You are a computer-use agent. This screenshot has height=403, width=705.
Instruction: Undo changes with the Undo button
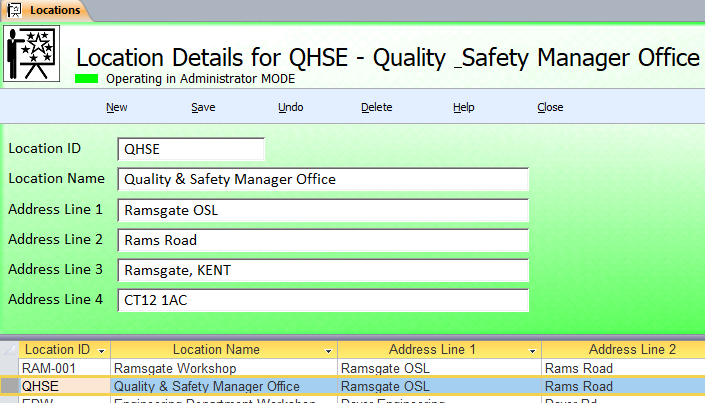click(290, 107)
